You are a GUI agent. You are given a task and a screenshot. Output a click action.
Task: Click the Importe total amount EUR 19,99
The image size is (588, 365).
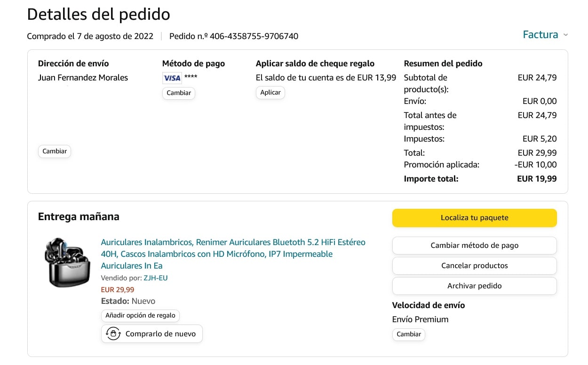coord(536,179)
